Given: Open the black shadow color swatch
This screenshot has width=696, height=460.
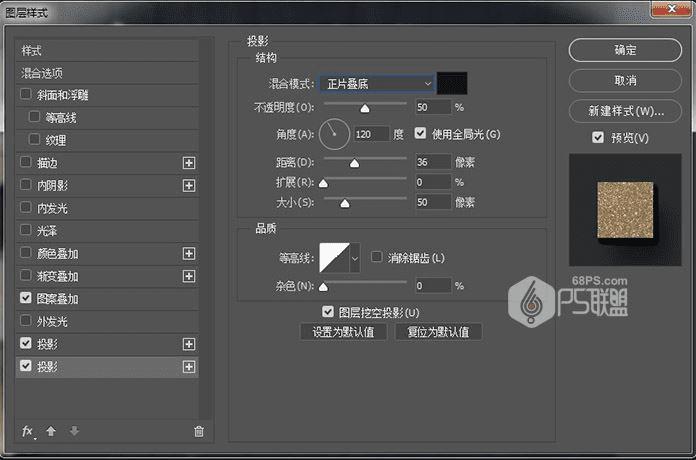Looking at the screenshot, I should (x=452, y=83).
